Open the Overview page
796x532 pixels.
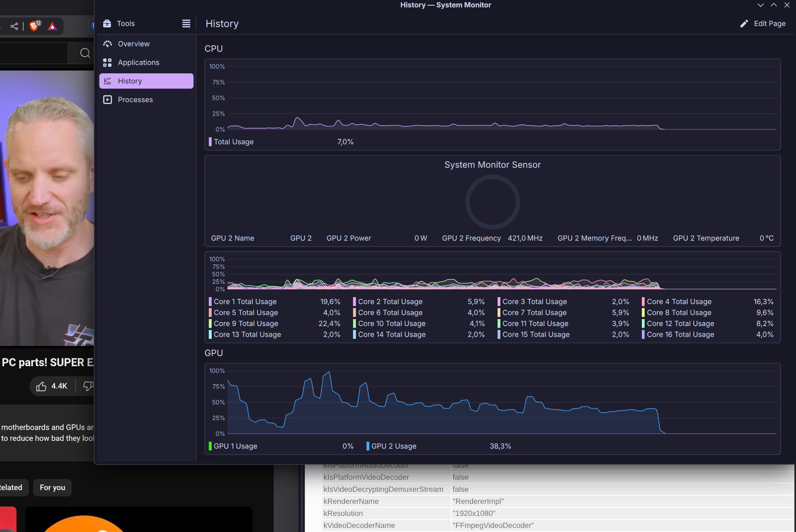(x=133, y=44)
